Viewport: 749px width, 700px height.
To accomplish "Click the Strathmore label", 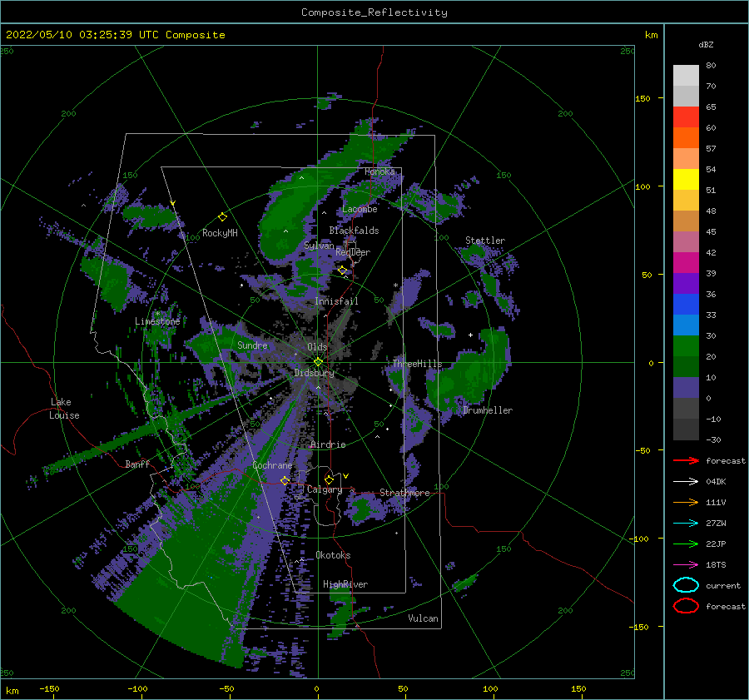I will click(x=404, y=493).
